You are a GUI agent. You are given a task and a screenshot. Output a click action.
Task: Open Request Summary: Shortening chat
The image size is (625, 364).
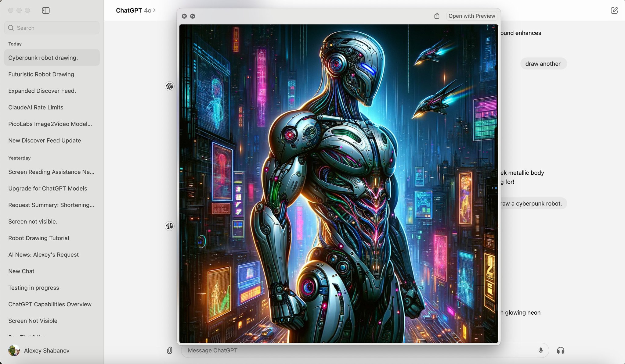tap(52, 205)
